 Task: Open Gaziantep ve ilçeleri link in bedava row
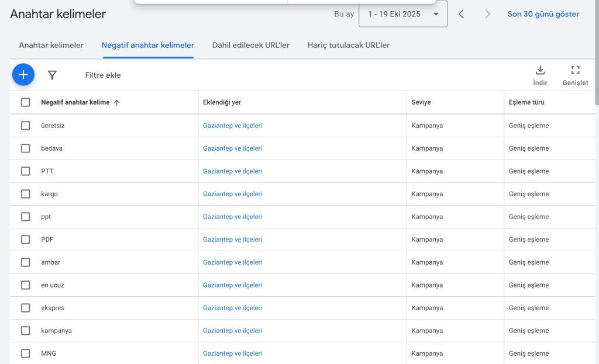(232, 148)
